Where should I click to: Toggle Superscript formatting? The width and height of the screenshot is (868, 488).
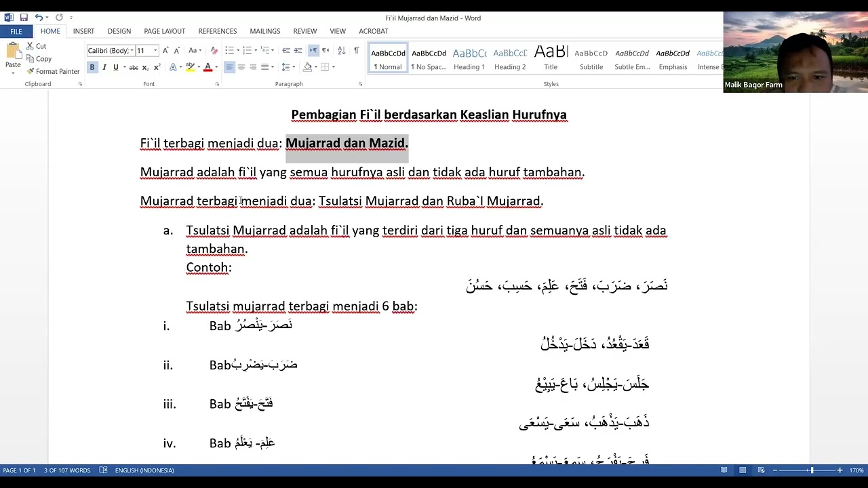157,67
